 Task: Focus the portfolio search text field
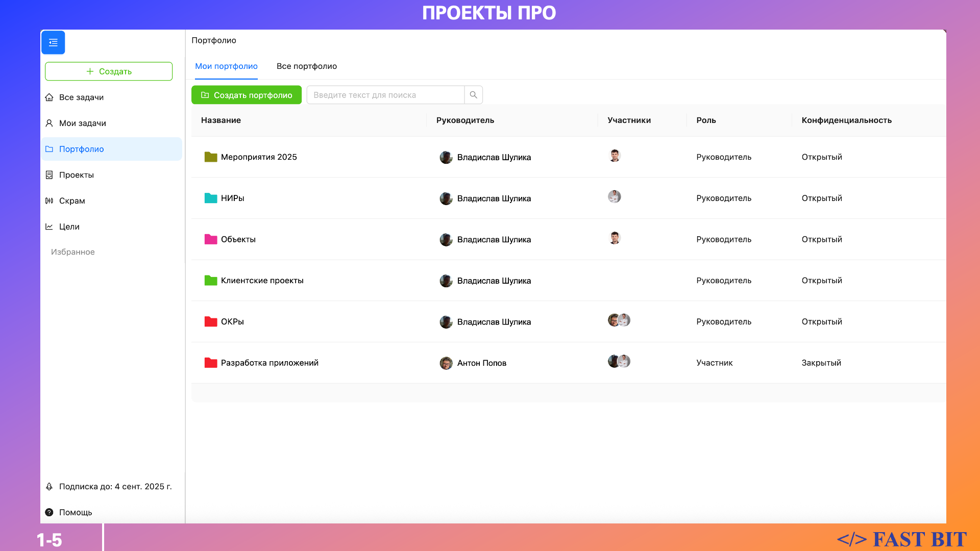click(x=385, y=95)
